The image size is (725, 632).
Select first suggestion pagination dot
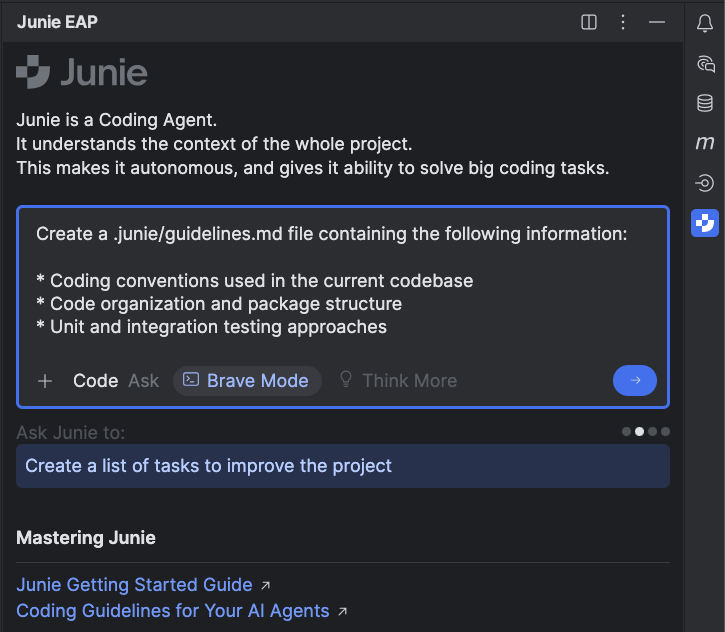tap(626, 431)
